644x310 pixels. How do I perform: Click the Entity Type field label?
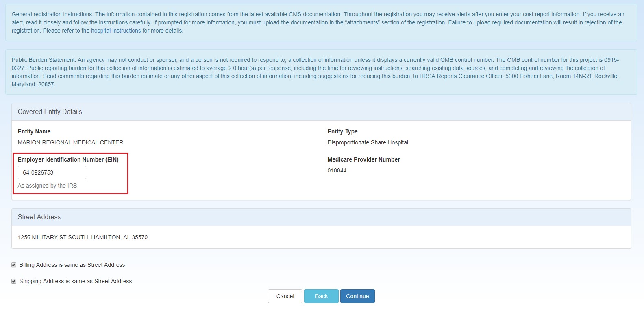tap(342, 131)
